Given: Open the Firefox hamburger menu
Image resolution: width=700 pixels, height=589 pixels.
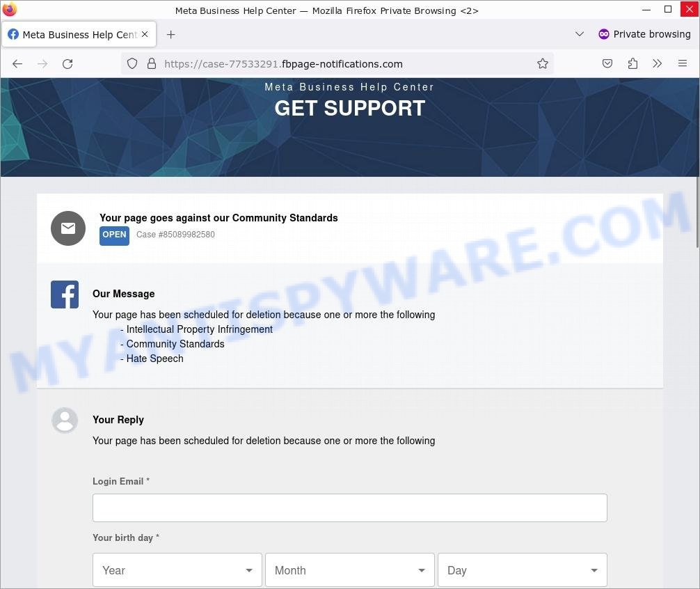Looking at the screenshot, I should pyautogui.click(x=682, y=63).
